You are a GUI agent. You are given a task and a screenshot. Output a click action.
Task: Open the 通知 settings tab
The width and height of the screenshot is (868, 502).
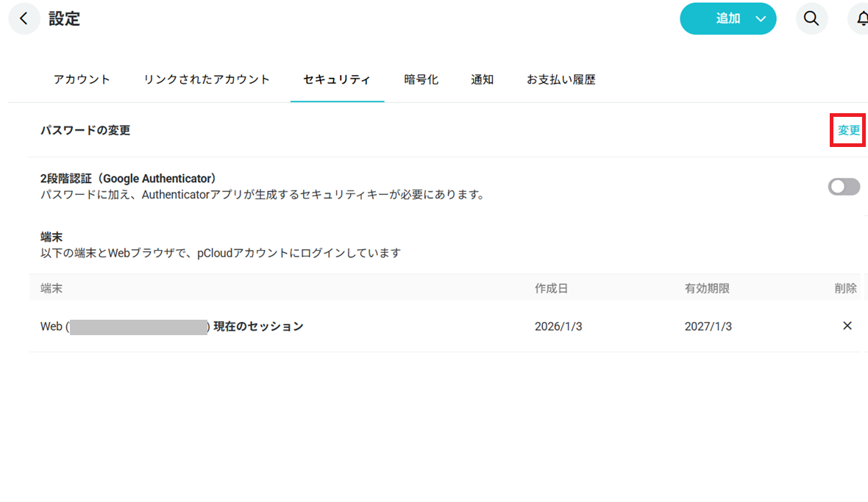[482, 79]
